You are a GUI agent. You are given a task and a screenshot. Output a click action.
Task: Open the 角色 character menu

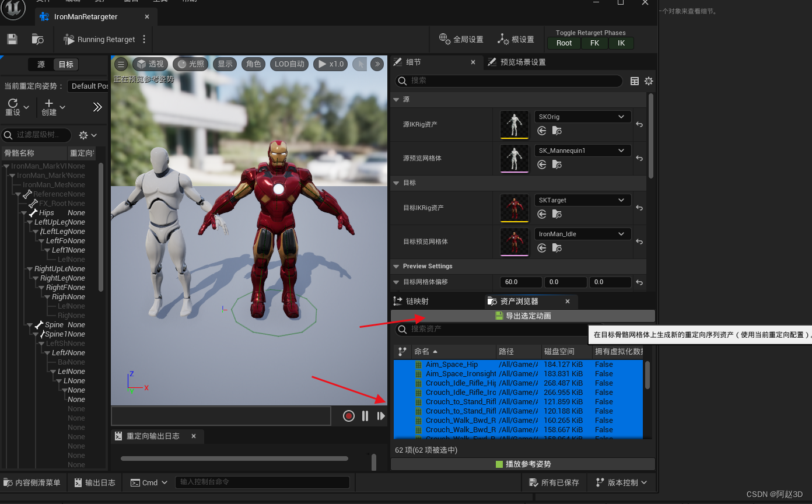pyautogui.click(x=254, y=64)
